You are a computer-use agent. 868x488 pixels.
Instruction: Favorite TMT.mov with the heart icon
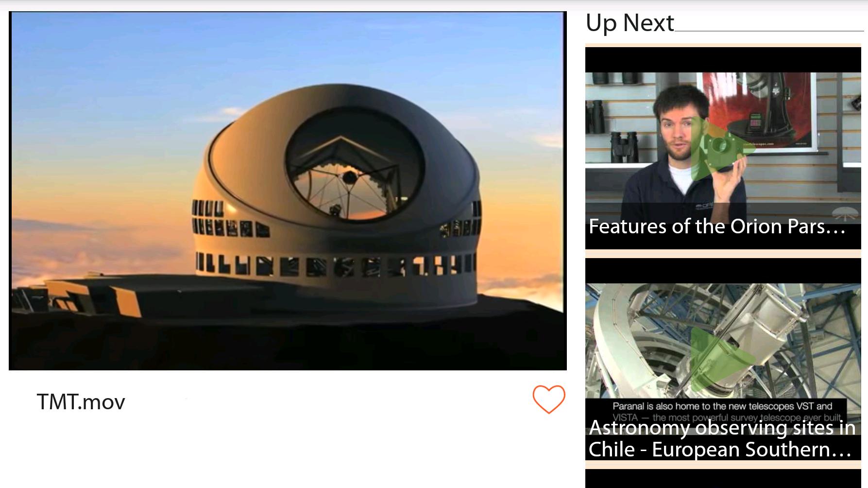click(549, 399)
